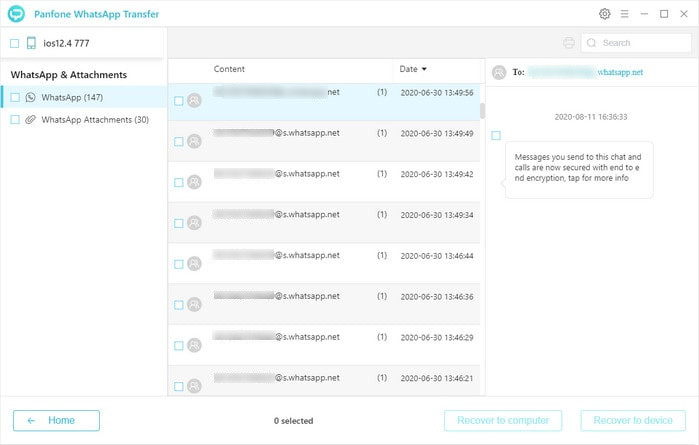Viewport: 699px width, 445px height.
Task: Click the search magnifier icon
Action: (x=592, y=43)
